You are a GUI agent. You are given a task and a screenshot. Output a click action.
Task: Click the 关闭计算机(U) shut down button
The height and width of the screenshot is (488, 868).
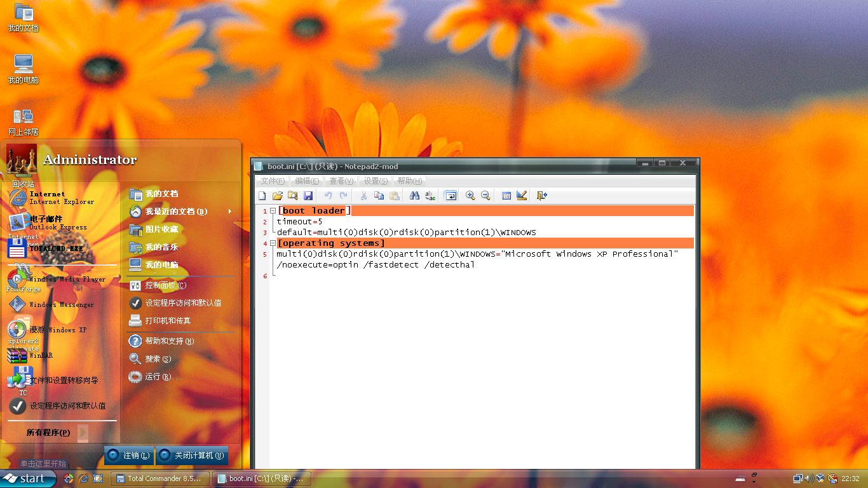pyautogui.click(x=192, y=456)
